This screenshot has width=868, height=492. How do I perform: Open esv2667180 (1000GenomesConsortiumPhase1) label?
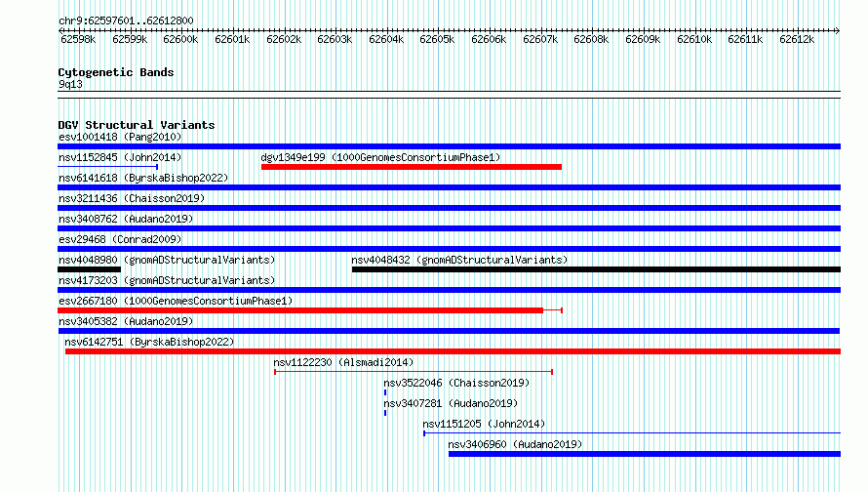click(x=176, y=301)
